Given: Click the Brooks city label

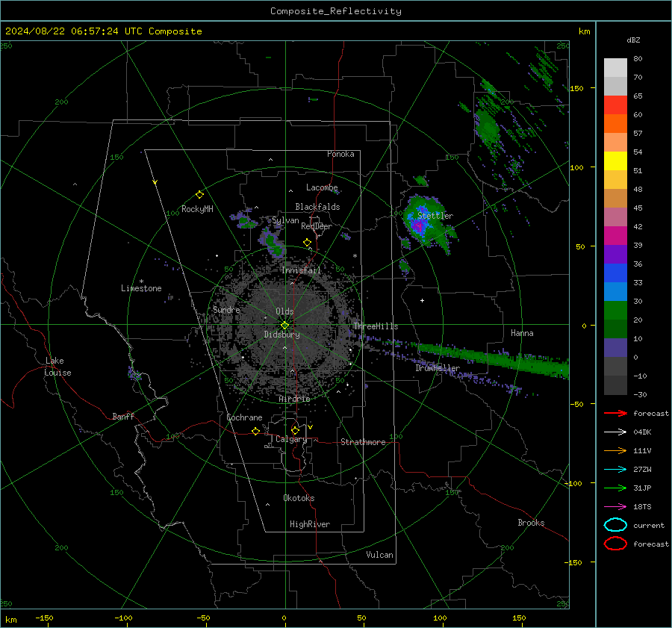Looking at the screenshot, I should pyautogui.click(x=531, y=523).
